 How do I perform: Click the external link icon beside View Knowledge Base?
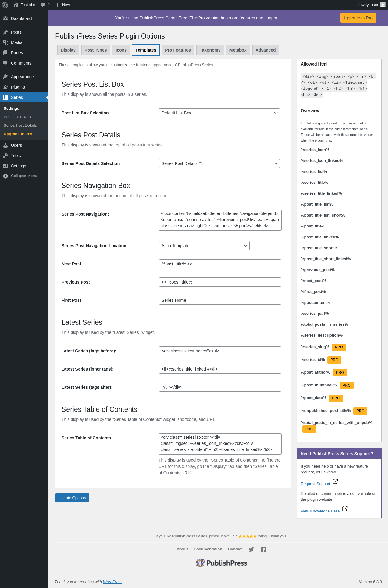click(345, 509)
